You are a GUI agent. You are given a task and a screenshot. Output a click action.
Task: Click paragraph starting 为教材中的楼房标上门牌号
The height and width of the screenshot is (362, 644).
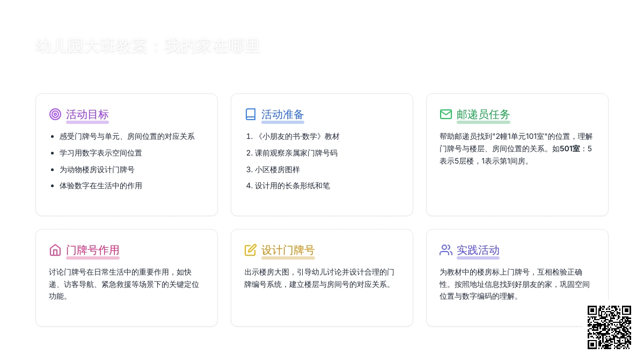pos(515,284)
